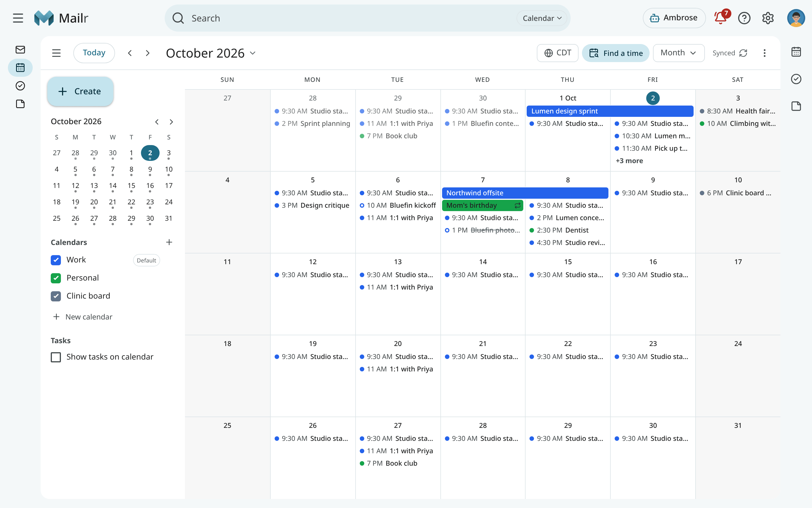812x508 pixels.
Task: Open 10 AM Bluefin kickoff event
Action: pyautogui.click(x=398, y=205)
